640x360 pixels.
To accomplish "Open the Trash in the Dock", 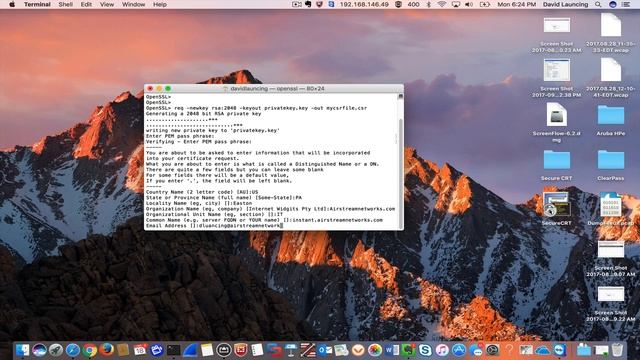I will coord(618,350).
